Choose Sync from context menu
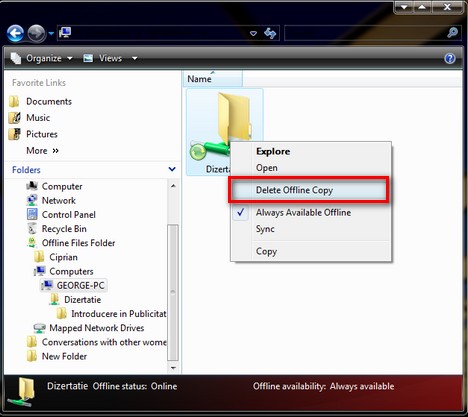Viewport: 468px width, 417px height. point(265,229)
